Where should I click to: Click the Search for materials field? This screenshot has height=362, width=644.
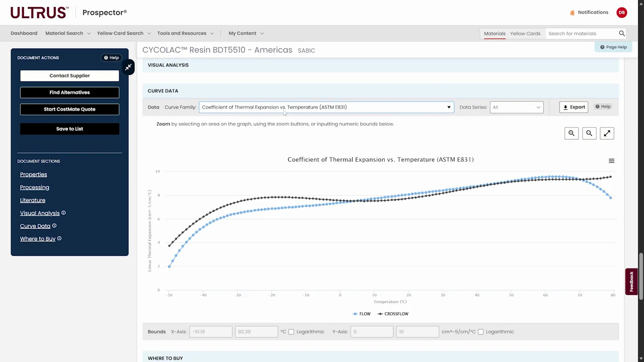coord(582,34)
